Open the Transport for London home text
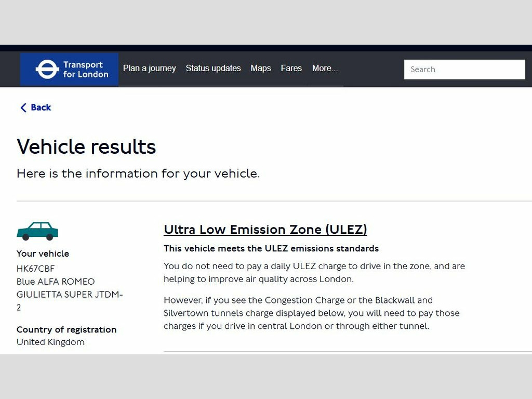The image size is (532, 399). [x=86, y=70]
